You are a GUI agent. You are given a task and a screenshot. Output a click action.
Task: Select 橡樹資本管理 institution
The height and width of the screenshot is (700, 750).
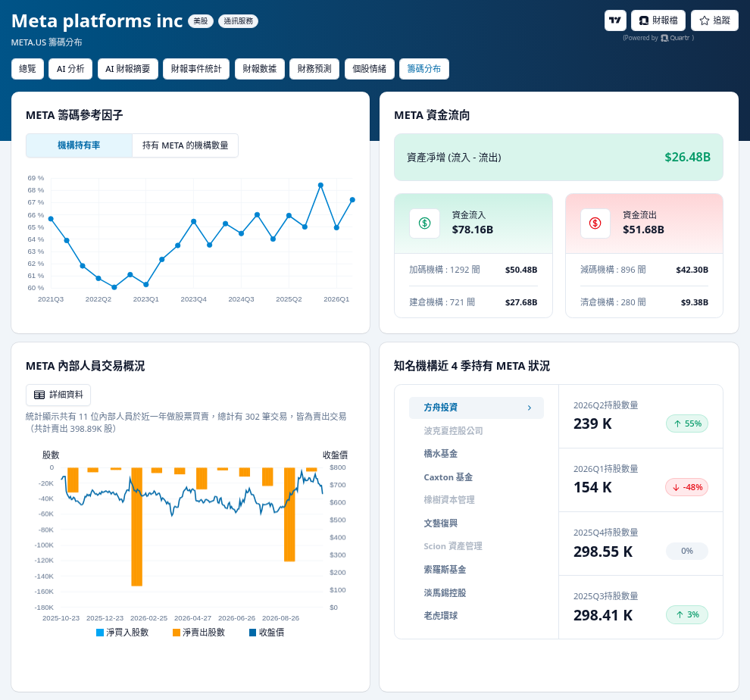(449, 500)
